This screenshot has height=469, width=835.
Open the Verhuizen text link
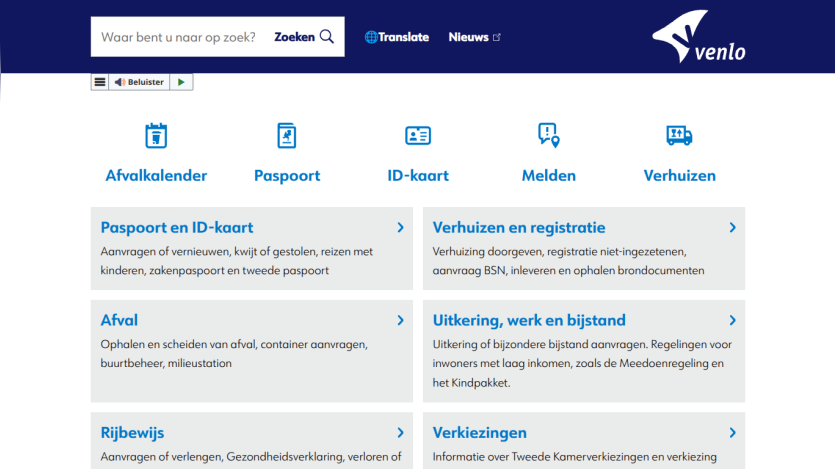[680, 176]
